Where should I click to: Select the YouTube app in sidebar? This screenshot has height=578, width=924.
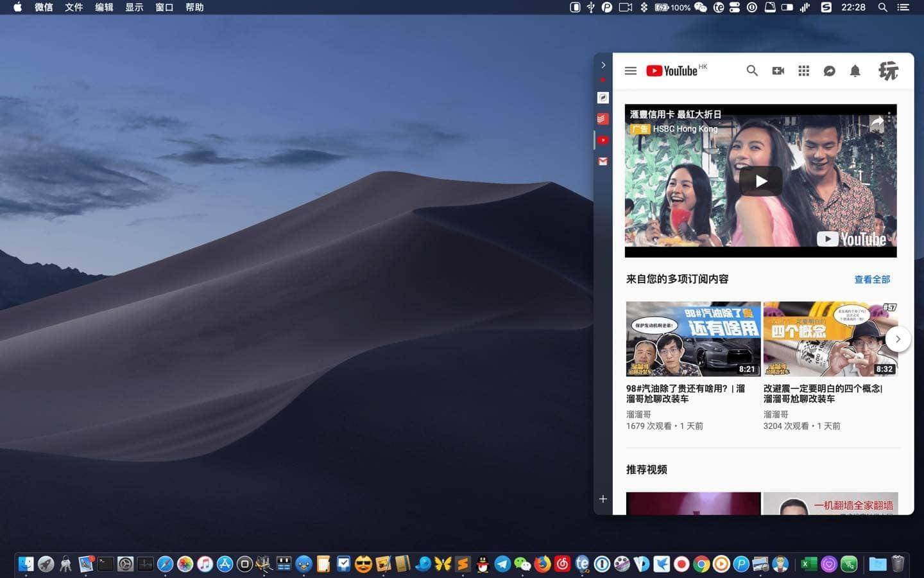click(x=603, y=140)
